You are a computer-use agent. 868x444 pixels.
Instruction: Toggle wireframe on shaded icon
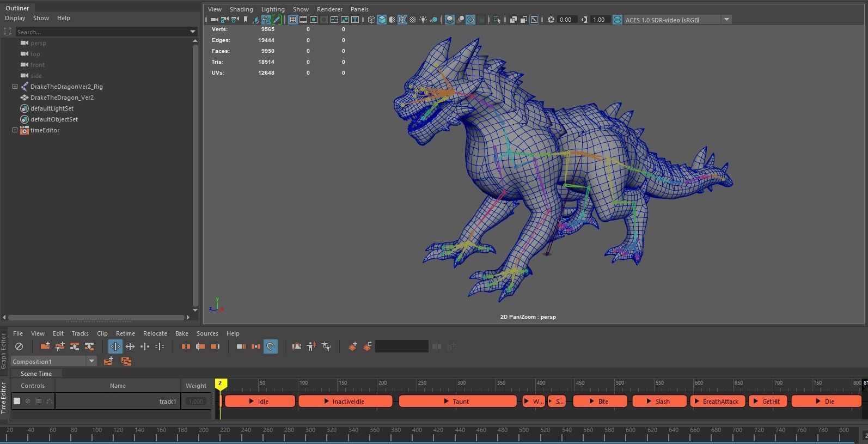pos(402,20)
